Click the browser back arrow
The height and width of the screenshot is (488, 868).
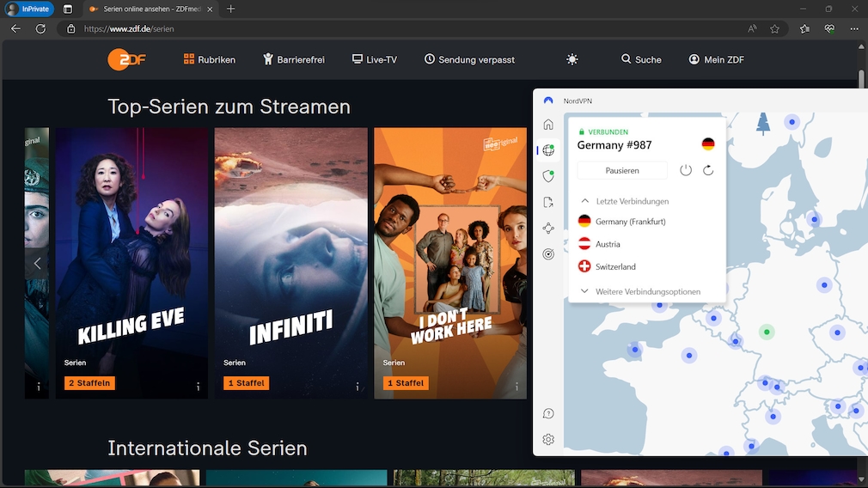tap(15, 28)
